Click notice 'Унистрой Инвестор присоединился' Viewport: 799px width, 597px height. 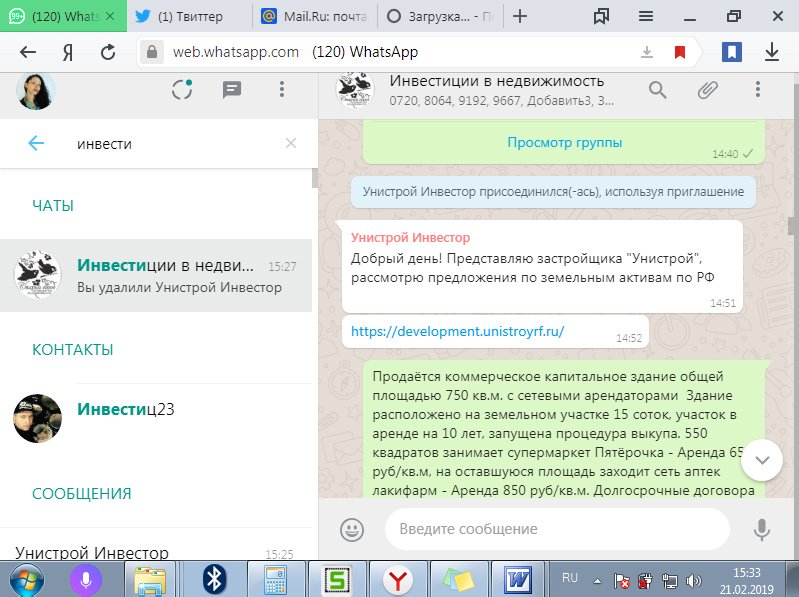(553, 192)
